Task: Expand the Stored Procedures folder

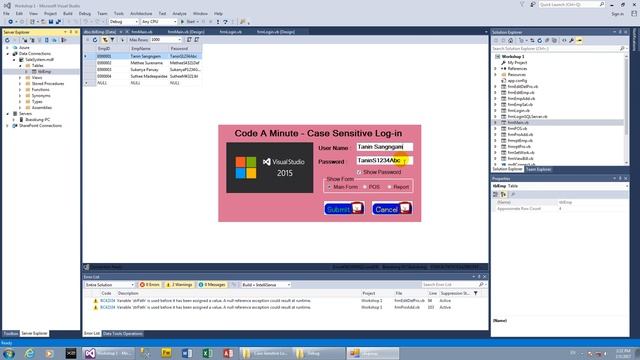Action: (x=20, y=84)
